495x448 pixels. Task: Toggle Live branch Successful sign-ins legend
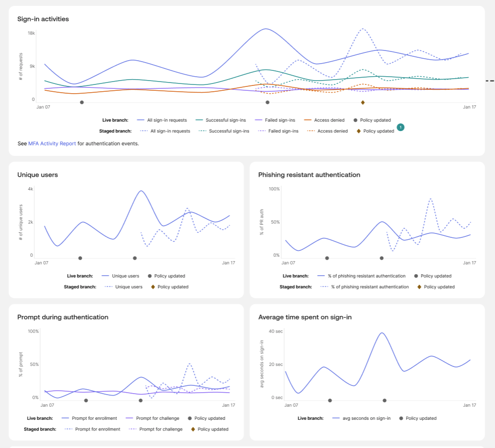(x=221, y=120)
